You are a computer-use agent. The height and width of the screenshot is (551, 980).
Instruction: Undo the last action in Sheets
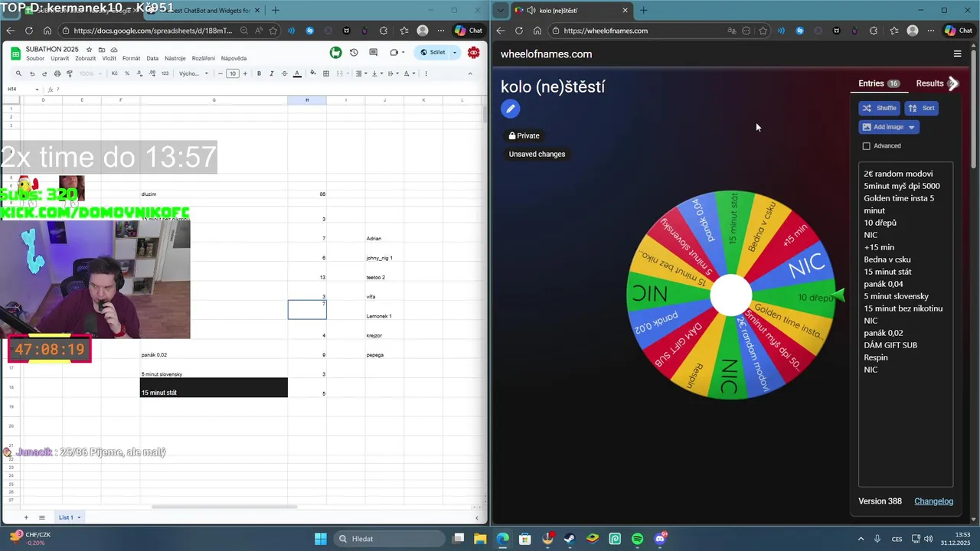pyautogui.click(x=31, y=73)
